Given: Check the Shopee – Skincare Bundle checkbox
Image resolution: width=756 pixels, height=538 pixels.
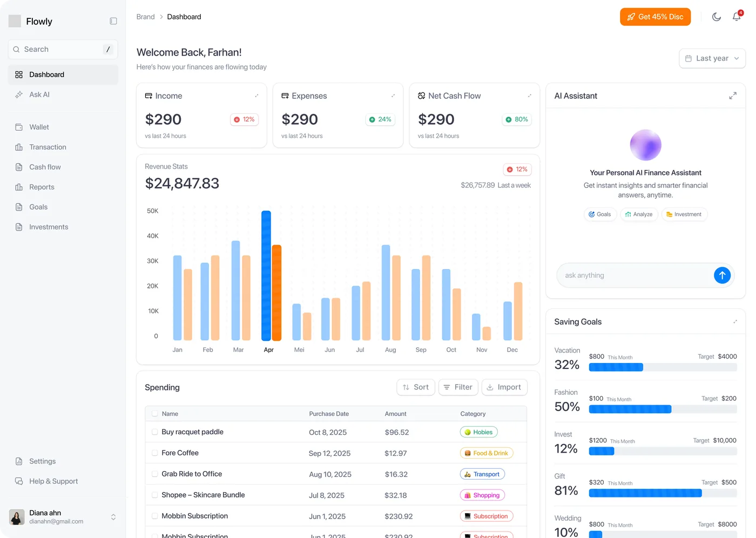Looking at the screenshot, I should (x=155, y=495).
